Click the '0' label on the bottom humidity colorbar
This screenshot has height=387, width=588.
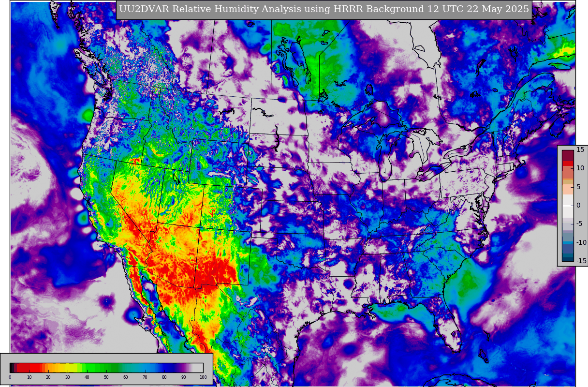pyautogui.click(x=10, y=377)
